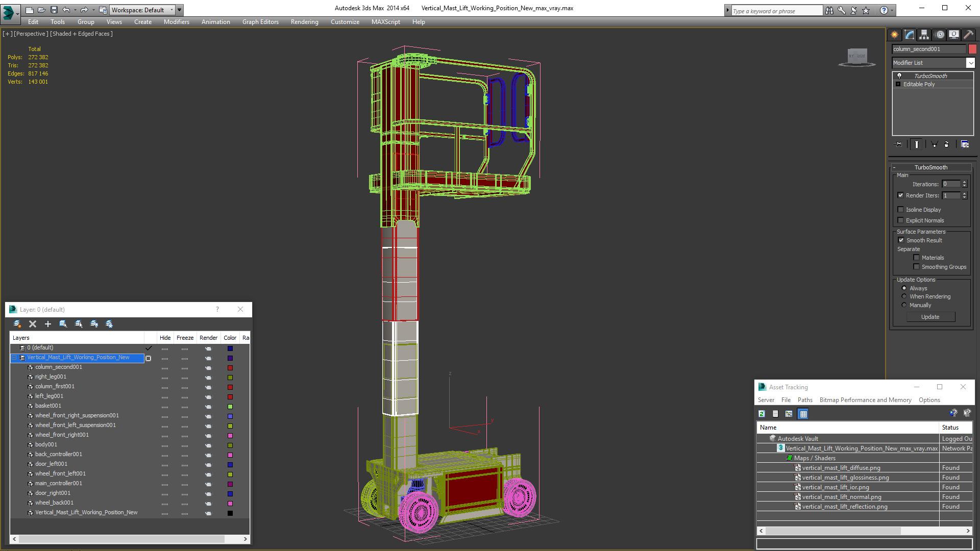This screenshot has height=551, width=980.
Task: Click Refresh icon in Asset Tracking
Action: point(762,414)
